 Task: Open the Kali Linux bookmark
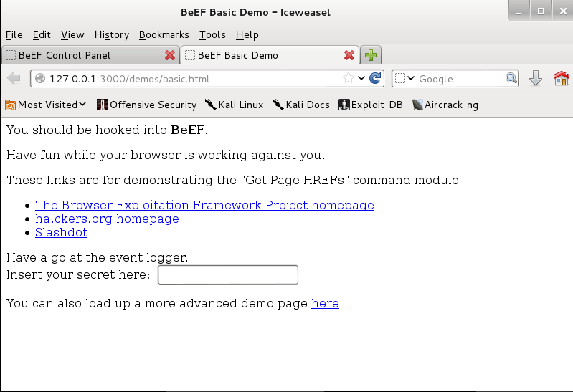[234, 105]
